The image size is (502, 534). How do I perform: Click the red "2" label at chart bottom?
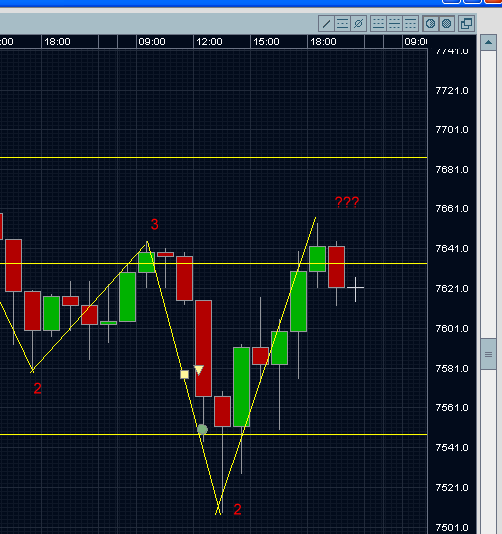(237, 509)
